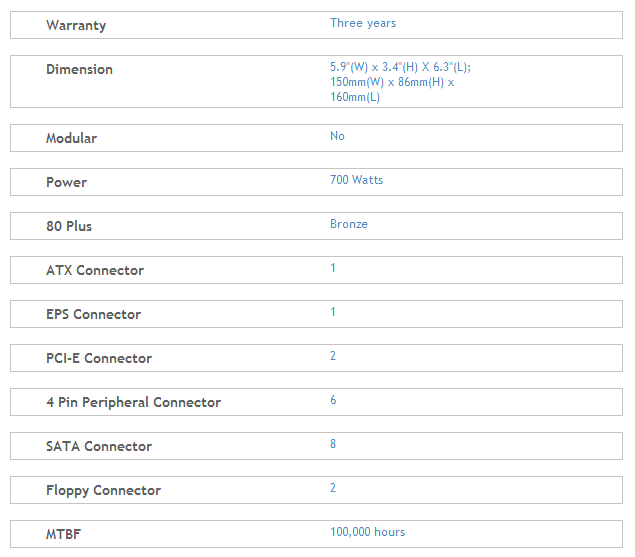Select the 700 Watts value
Image resolution: width=635 pixels, height=557 pixels.
[356, 180]
